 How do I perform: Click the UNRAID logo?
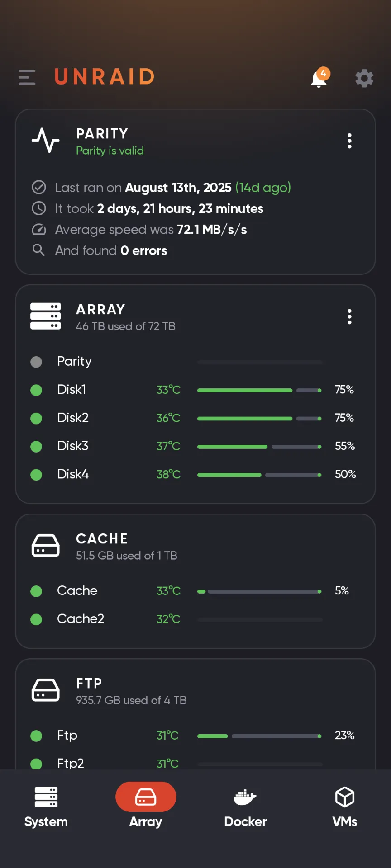point(104,77)
